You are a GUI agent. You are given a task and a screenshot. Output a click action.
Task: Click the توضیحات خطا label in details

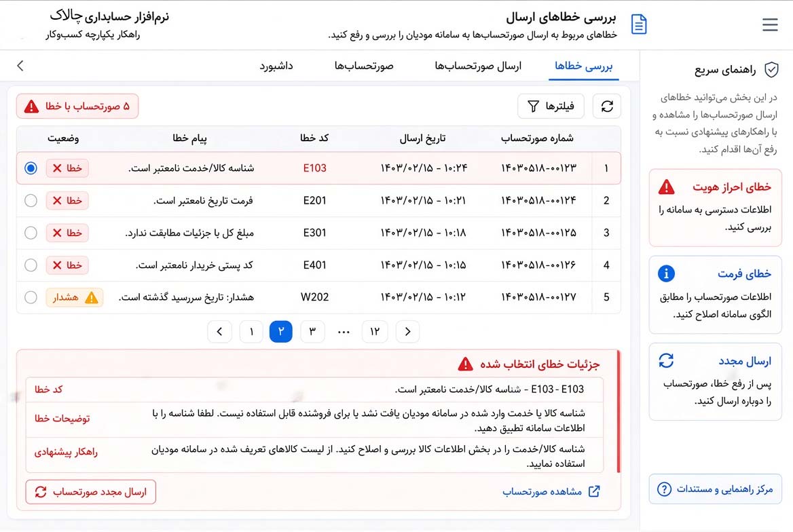[62, 419]
